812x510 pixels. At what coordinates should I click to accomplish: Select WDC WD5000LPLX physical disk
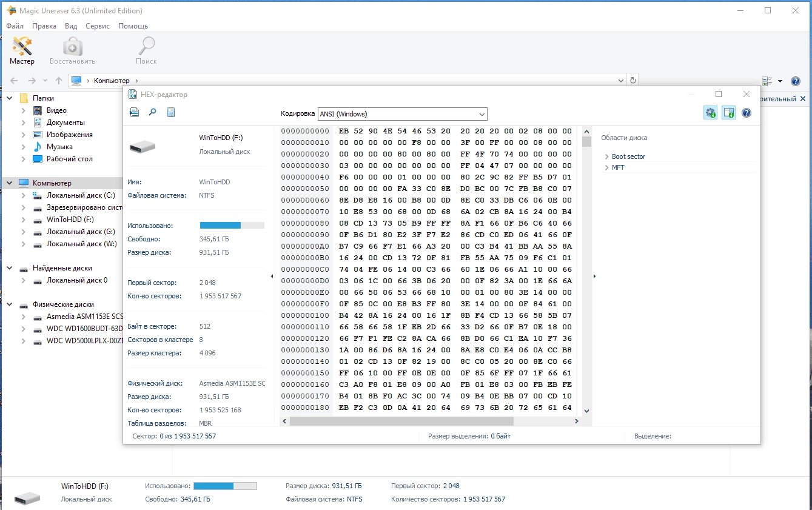point(84,341)
